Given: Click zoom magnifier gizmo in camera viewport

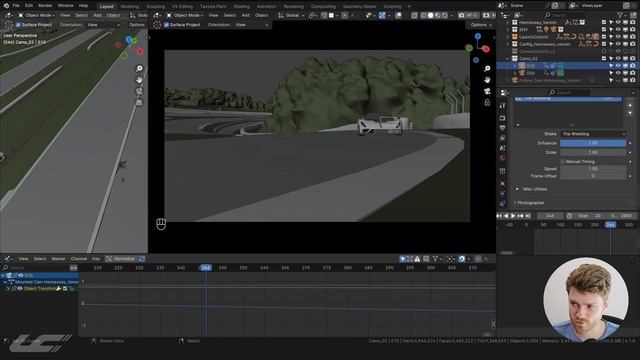Looking at the screenshot, I should pos(487,69).
